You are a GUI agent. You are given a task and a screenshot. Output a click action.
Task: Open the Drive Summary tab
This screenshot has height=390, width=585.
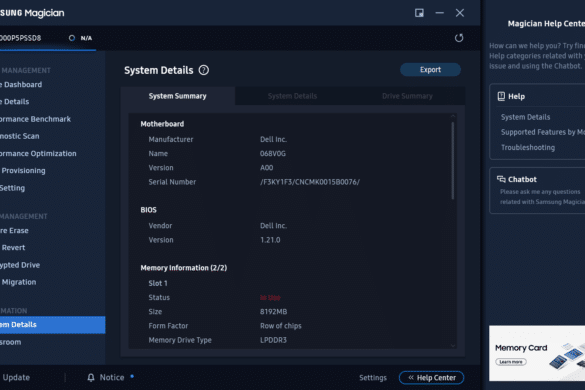click(x=407, y=96)
